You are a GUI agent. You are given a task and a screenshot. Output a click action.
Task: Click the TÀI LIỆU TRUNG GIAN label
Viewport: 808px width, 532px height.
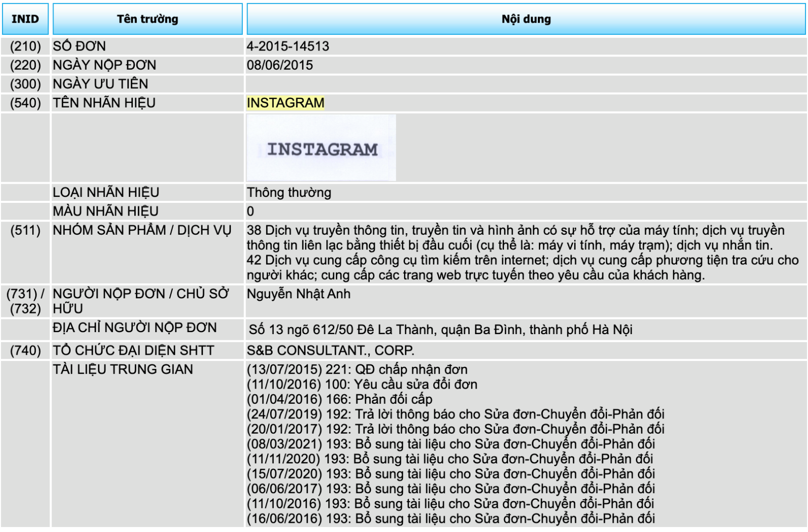click(123, 369)
